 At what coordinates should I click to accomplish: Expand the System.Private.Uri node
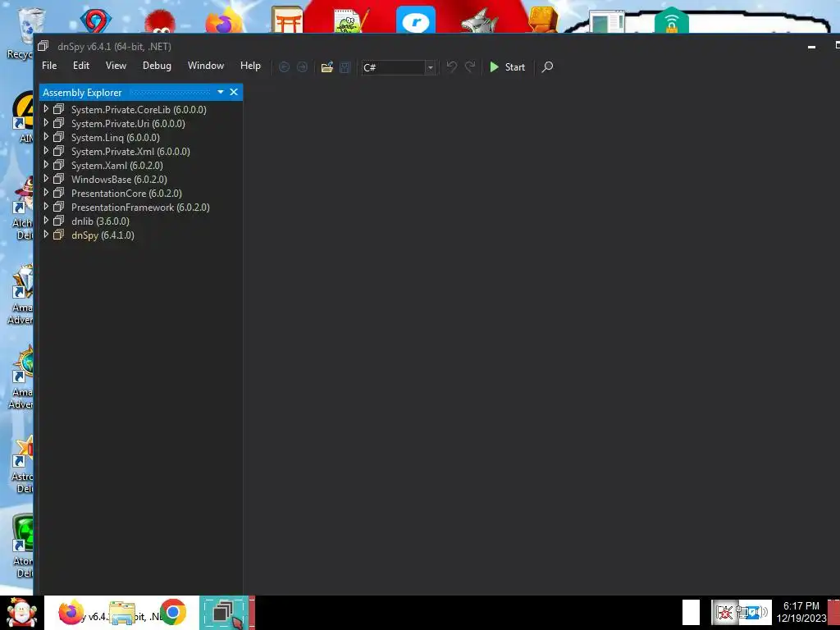46,123
